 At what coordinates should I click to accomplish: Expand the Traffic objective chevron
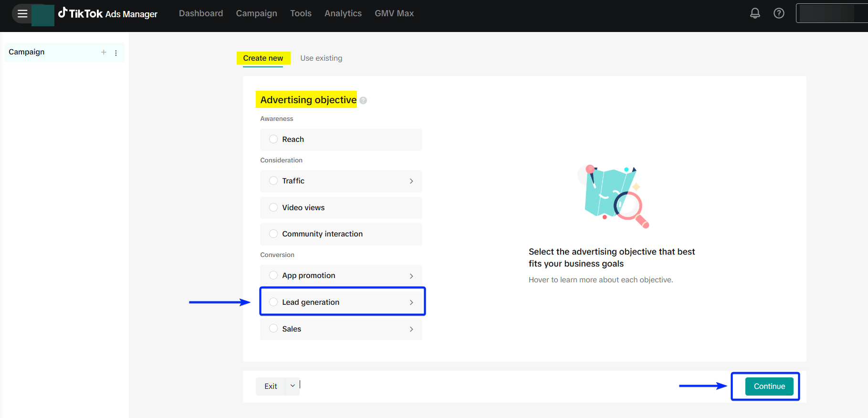pos(411,181)
